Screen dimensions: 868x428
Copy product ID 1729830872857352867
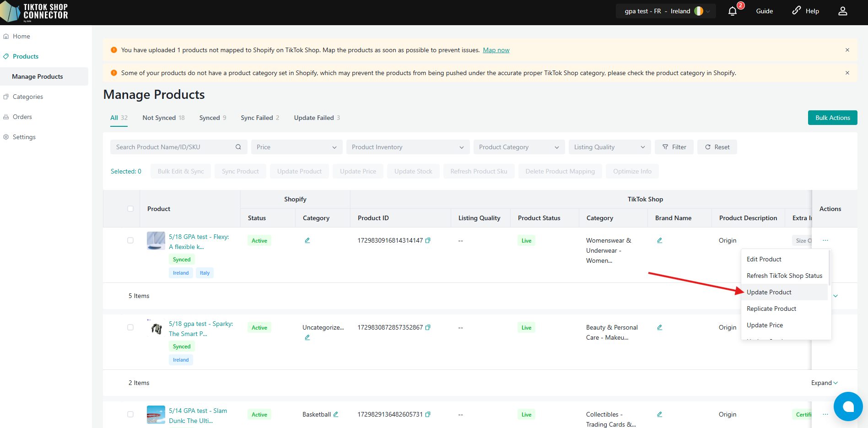pos(428,327)
